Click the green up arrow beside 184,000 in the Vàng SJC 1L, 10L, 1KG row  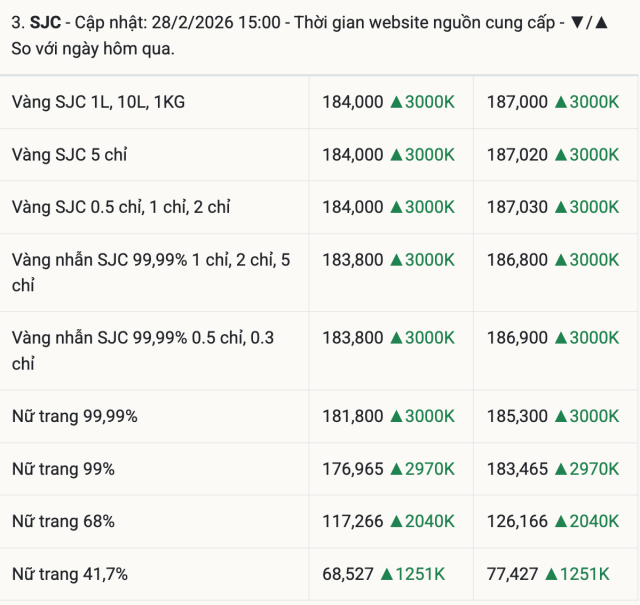click(396, 102)
